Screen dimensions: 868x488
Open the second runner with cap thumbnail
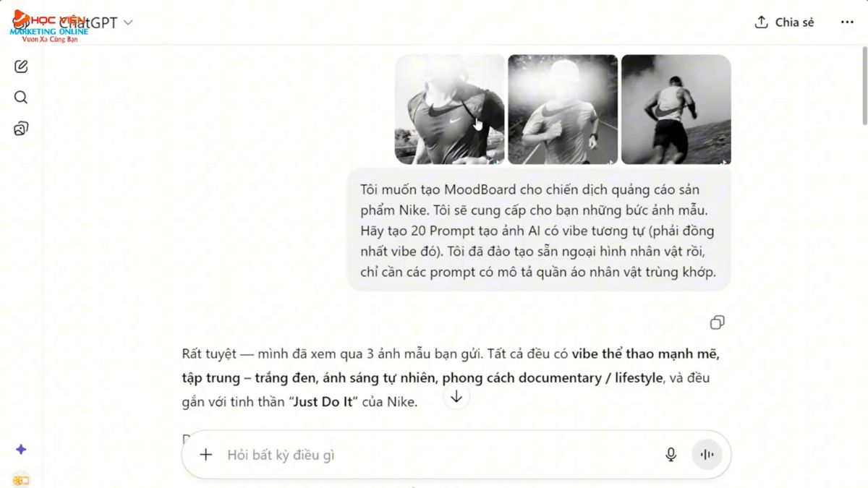(563, 110)
